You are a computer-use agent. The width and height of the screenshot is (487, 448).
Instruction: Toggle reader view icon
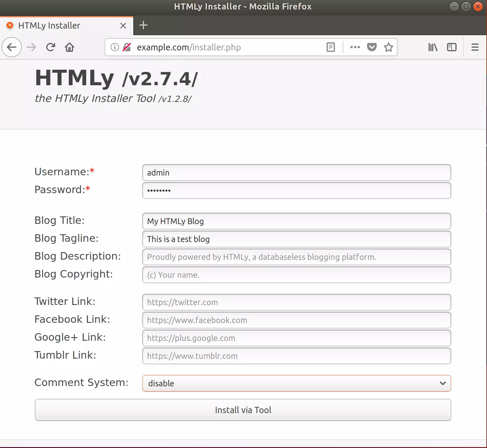coord(331,47)
